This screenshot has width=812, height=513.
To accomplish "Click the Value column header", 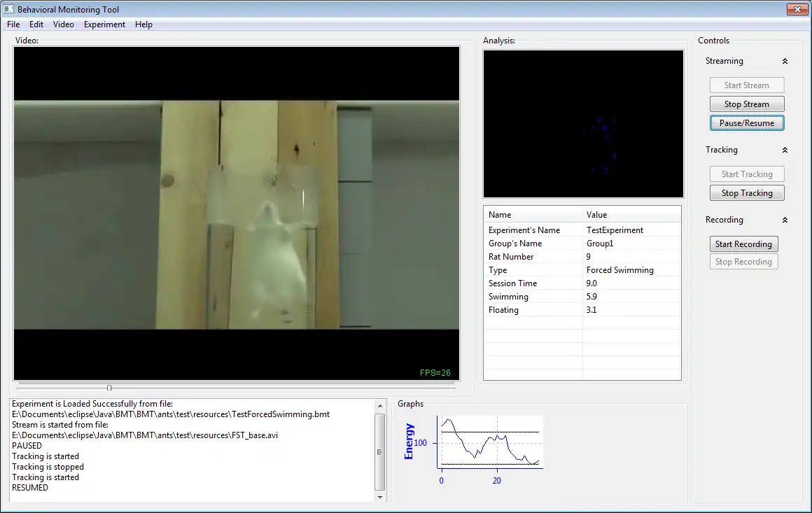I will point(632,214).
